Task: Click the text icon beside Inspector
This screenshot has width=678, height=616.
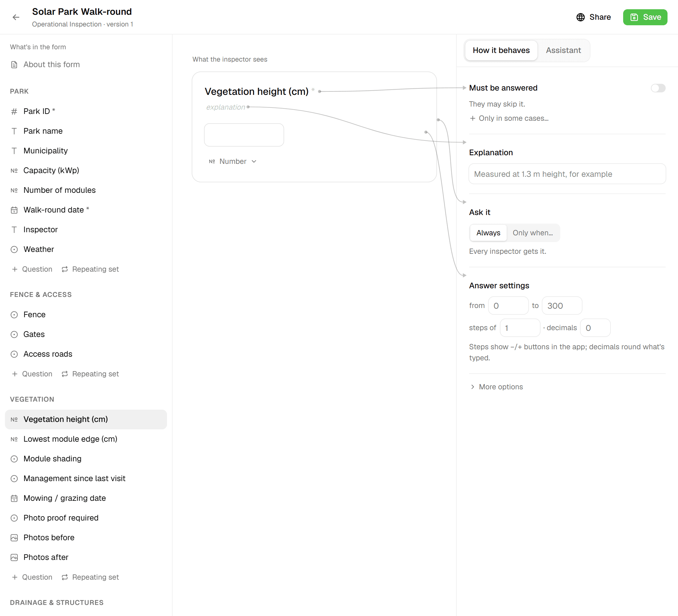Action: [14, 229]
